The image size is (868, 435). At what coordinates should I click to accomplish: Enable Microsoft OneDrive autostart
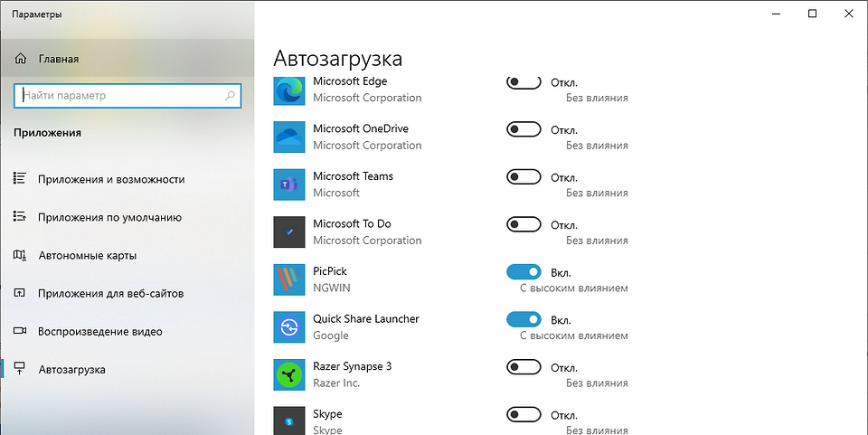click(x=524, y=129)
